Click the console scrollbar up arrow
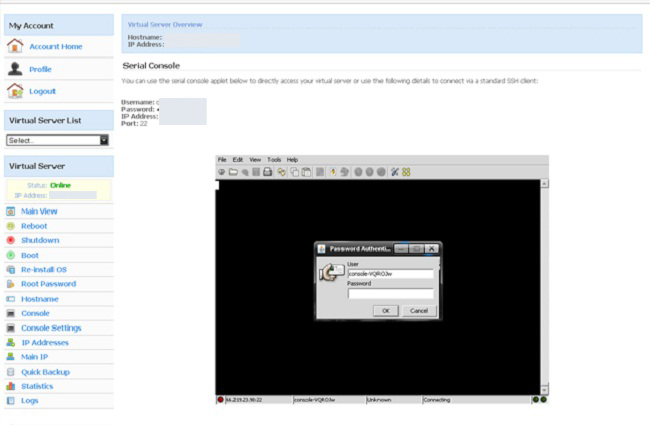 (544, 183)
